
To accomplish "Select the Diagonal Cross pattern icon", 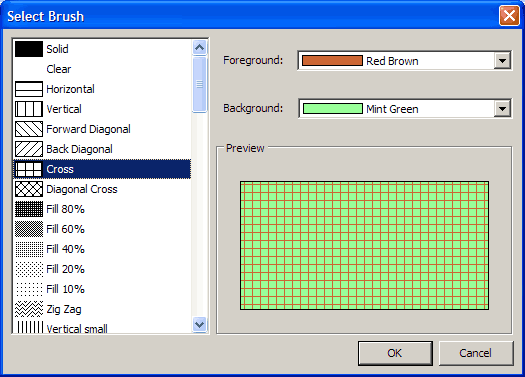I will point(29,189).
